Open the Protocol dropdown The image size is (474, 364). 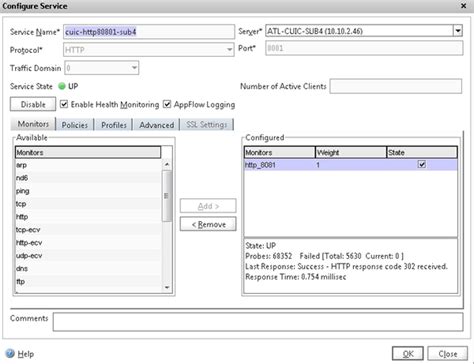coord(229,50)
